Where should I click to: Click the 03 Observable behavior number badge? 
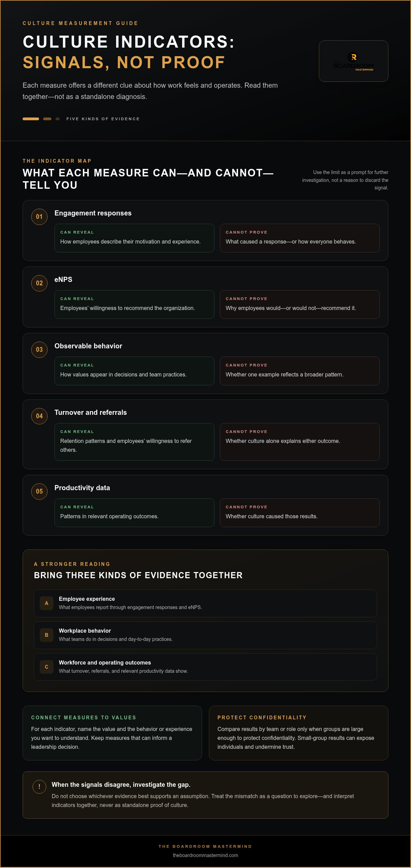click(x=39, y=350)
